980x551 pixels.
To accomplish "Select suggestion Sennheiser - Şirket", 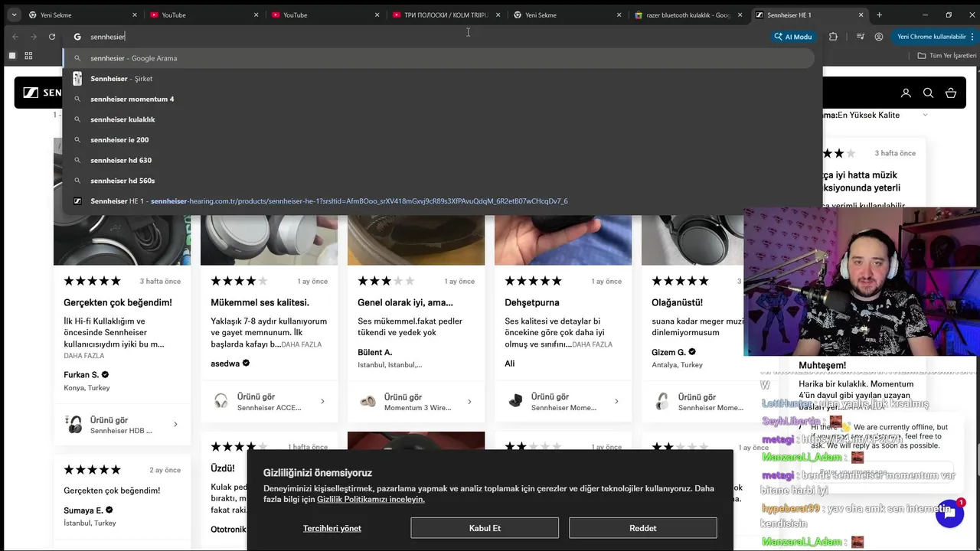I will [438, 79].
